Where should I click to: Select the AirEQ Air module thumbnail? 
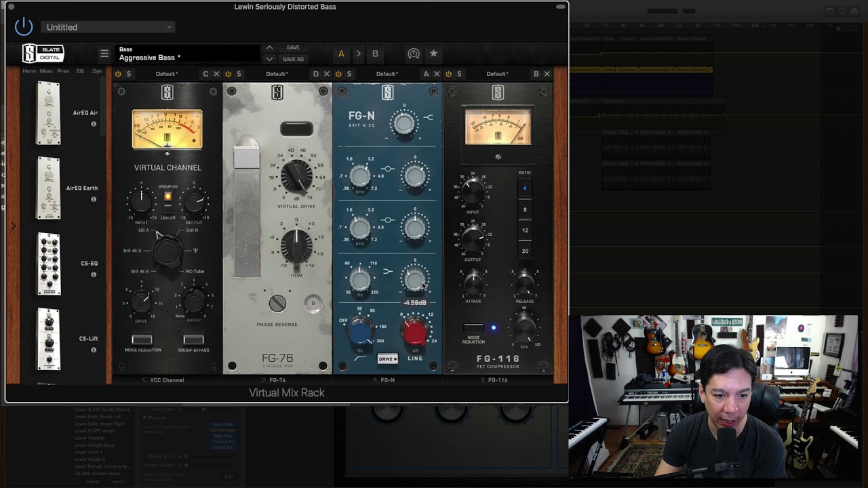point(48,113)
